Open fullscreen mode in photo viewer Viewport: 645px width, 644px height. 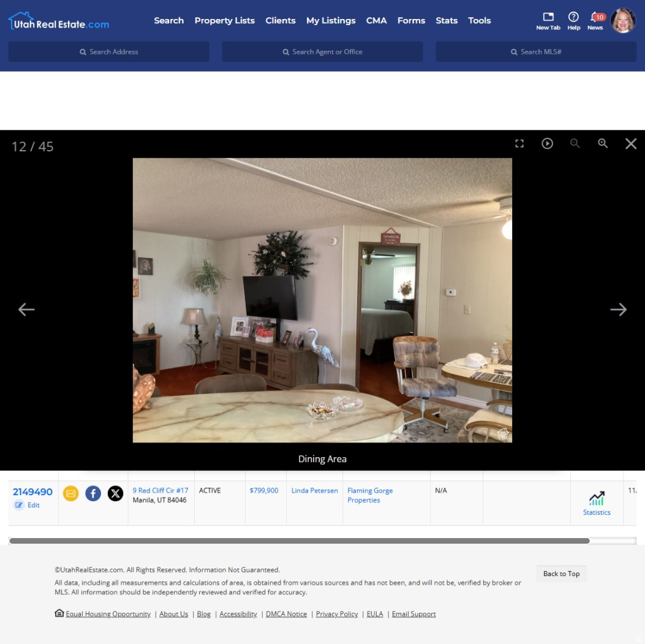519,143
